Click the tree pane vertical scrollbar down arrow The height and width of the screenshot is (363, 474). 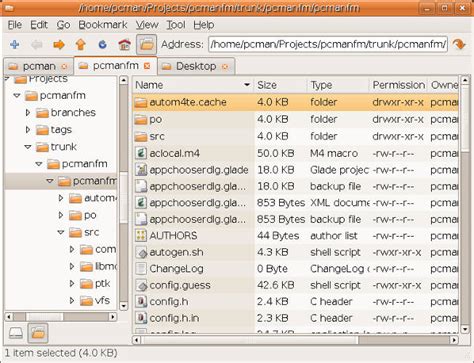coord(124,306)
